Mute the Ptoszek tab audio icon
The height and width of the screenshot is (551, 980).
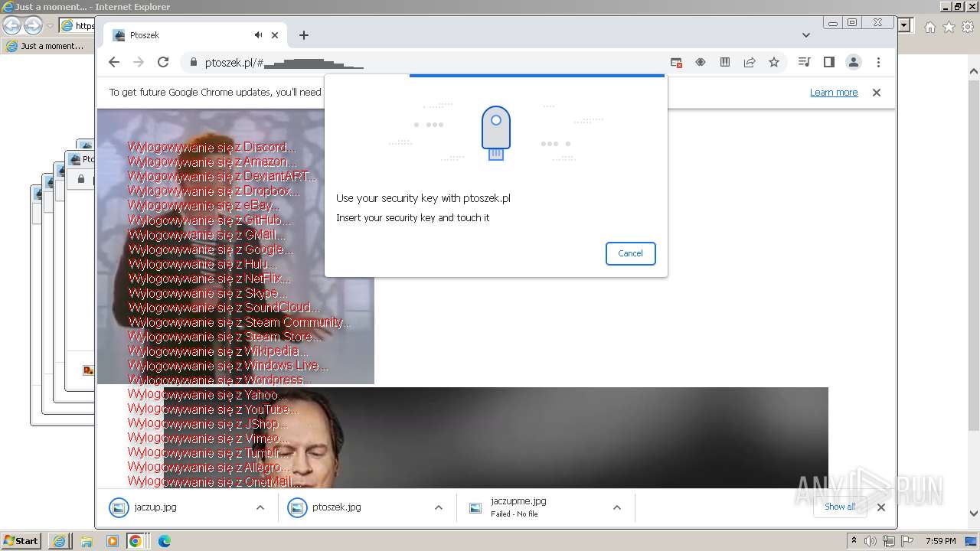pyautogui.click(x=259, y=35)
